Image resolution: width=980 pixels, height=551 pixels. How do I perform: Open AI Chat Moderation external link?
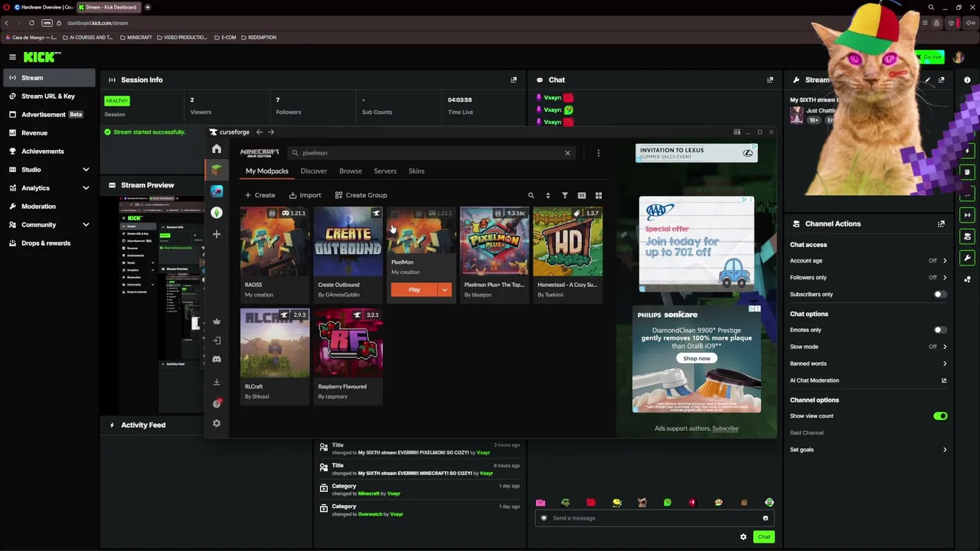click(x=944, y=380)
